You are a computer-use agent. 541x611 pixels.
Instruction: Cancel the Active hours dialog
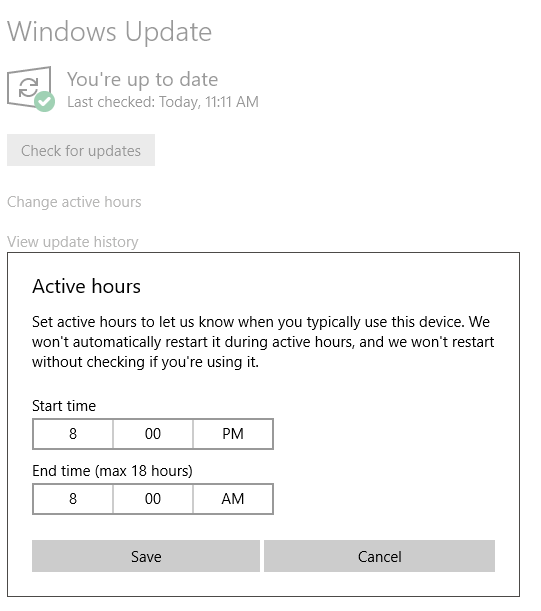point(379,556)
